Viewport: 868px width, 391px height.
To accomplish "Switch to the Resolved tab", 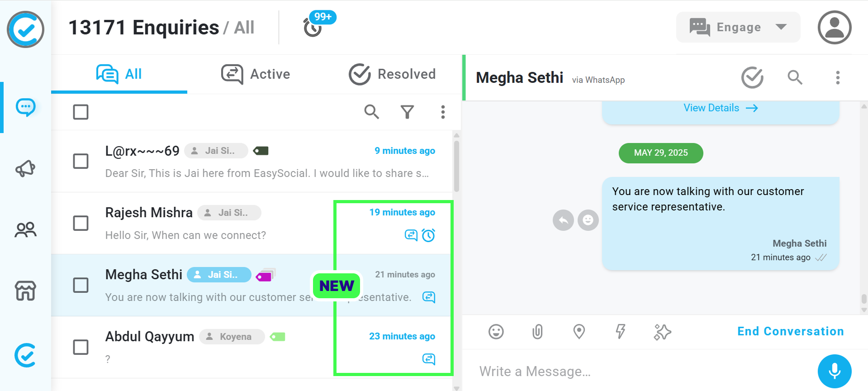I will tap(392, 74).
